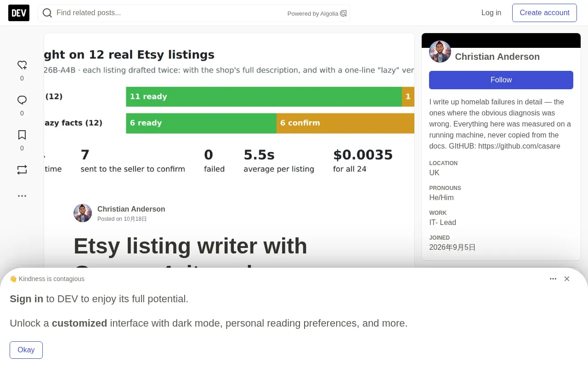Open the Powered by Algolia link
This screenshot has width=588, height=368.
click(x=317, y=13)
